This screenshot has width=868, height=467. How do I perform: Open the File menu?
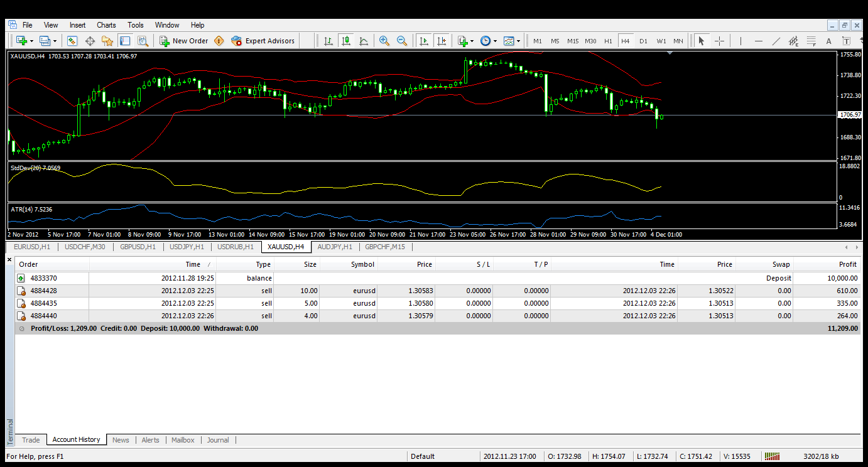click(x=28, y=25)
